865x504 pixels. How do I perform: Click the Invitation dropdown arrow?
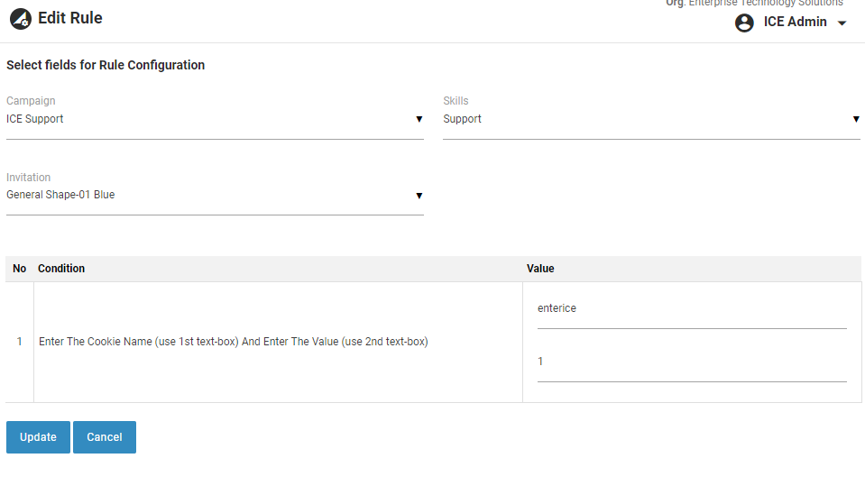pyautogui.click(x=419, y=196)
